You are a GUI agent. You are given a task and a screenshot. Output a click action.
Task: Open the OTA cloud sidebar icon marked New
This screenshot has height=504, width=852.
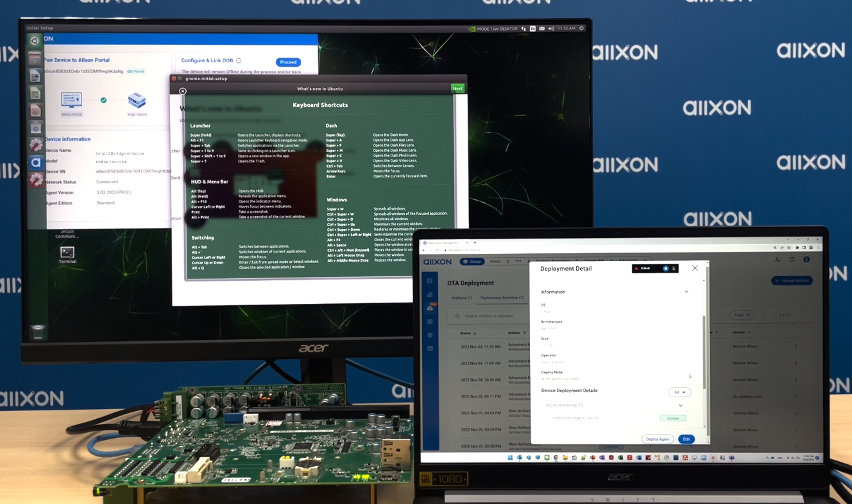430,307
